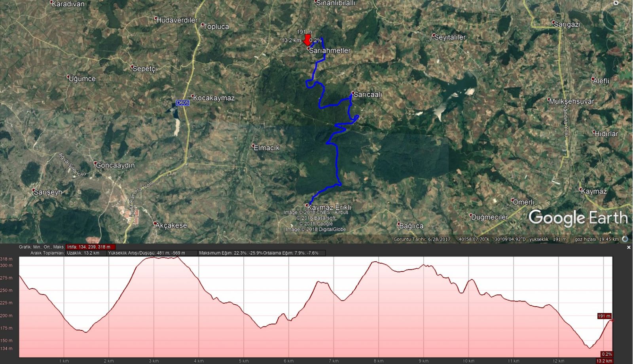
Task: Click the Elmacık village placemark
Action: (x=254, y=146)
